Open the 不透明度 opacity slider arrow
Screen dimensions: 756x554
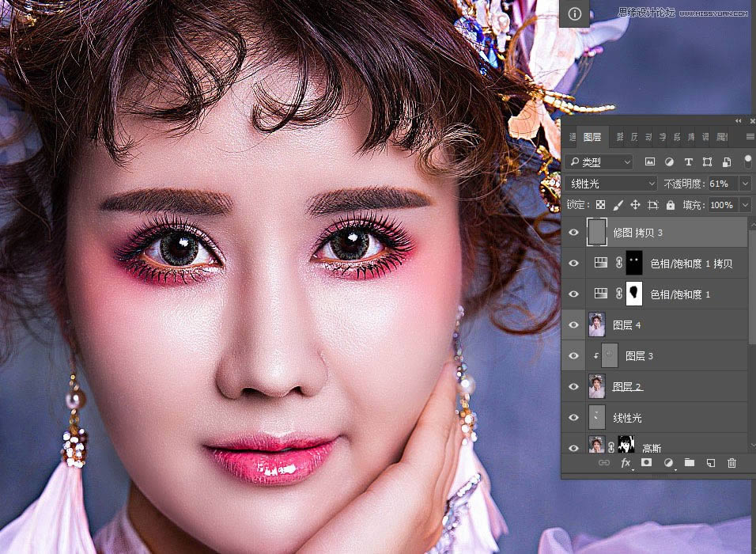pyautogui.click(x=746, y=184)
